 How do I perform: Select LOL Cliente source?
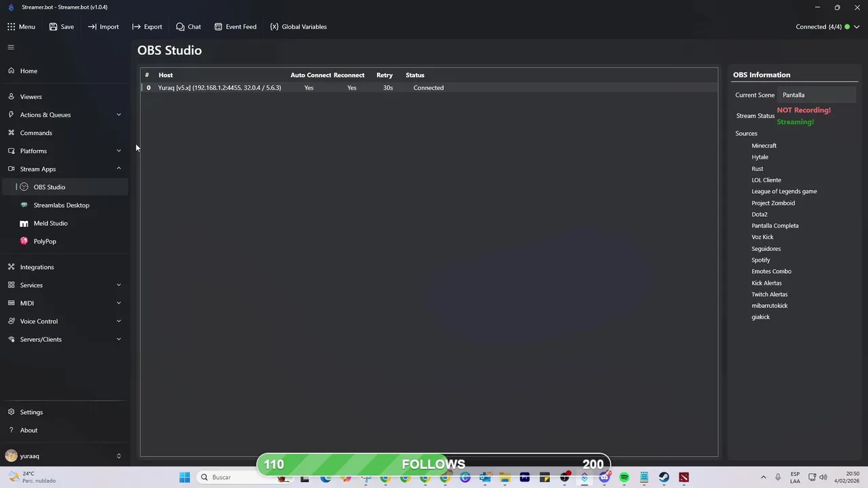click(766, 180)
